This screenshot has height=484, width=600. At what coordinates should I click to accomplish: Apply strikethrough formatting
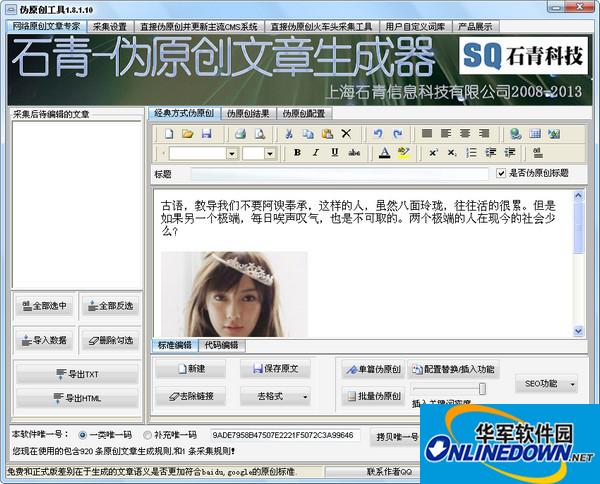click(354, 153)
